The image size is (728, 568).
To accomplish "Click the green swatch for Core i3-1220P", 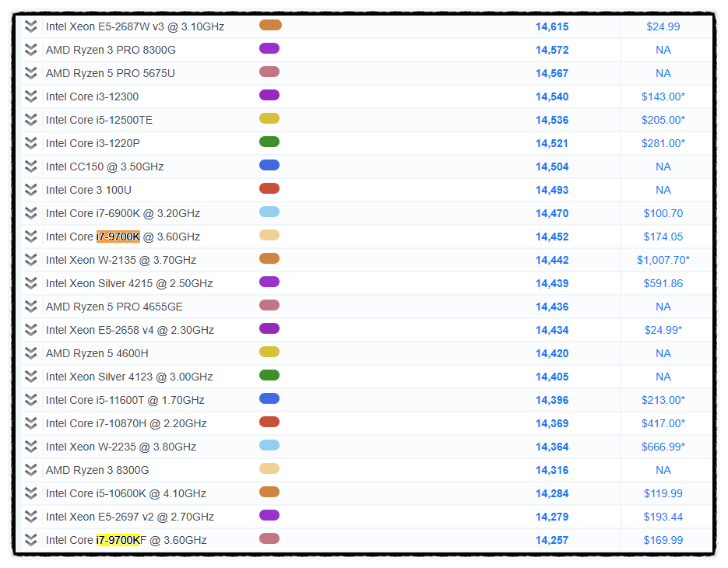I will (x=269, y=142).
